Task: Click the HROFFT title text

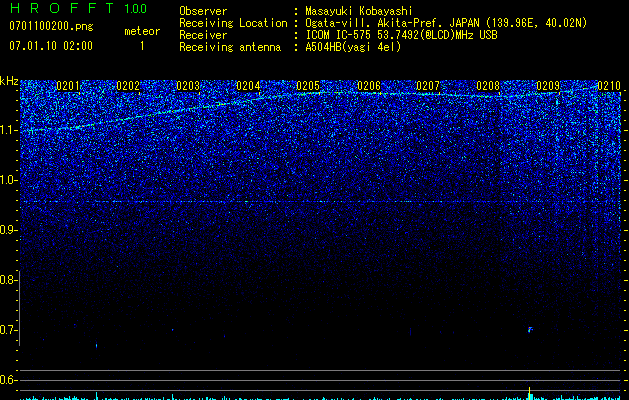Action: tap(62, 8)
